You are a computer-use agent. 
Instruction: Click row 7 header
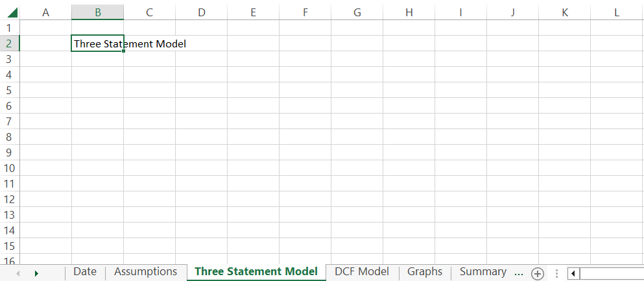[x=9, y=121]
